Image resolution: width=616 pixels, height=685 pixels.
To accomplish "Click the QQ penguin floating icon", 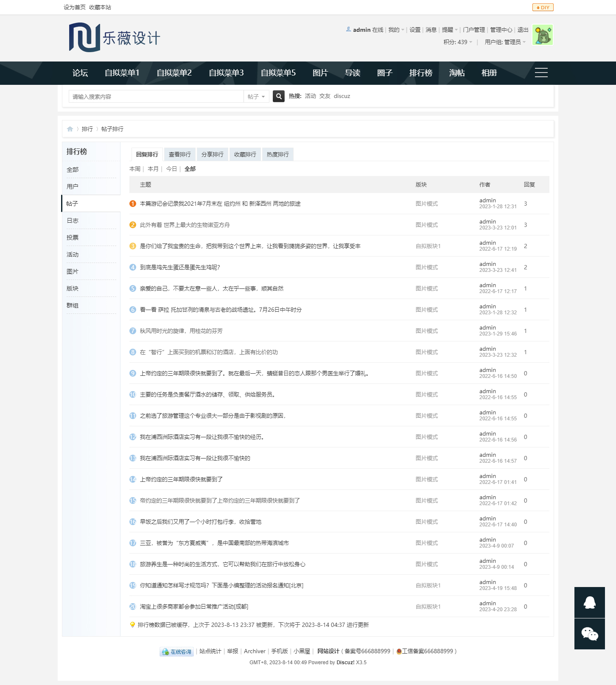I will tap(589, 602).
